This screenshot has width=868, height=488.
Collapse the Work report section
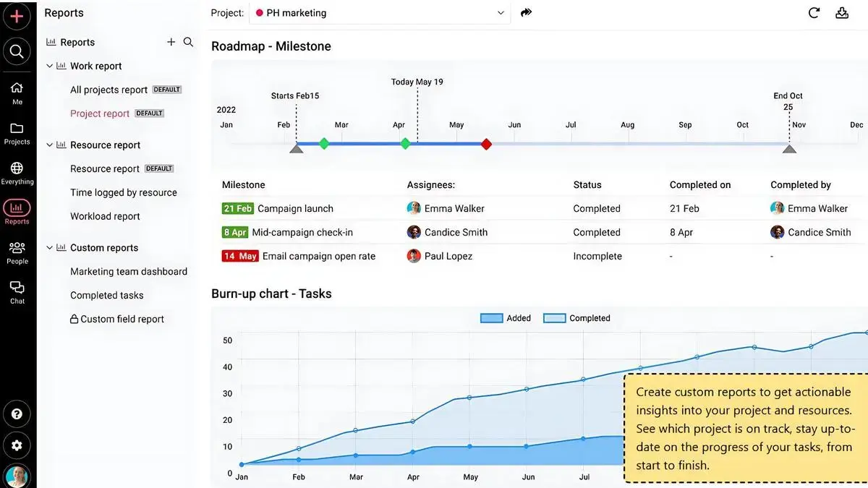tap(50, 66)
